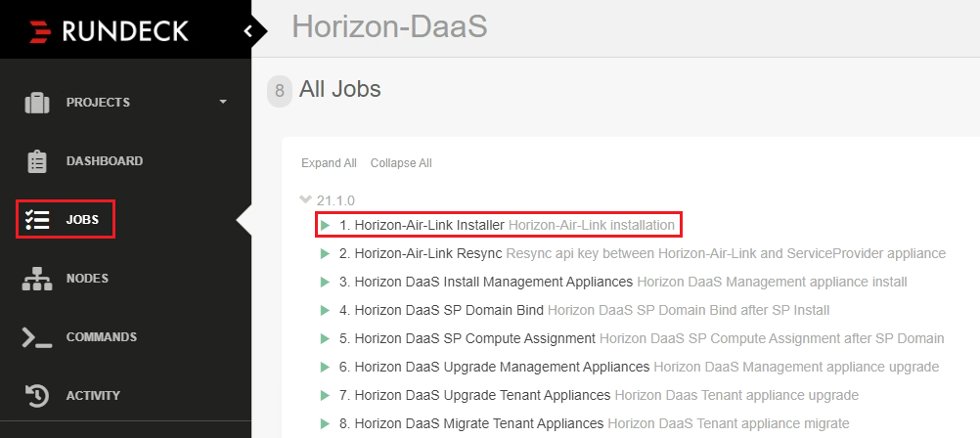Click the 21.1.0 group label
This screenshot has width=980, height=438.
[x=335, y=200]
